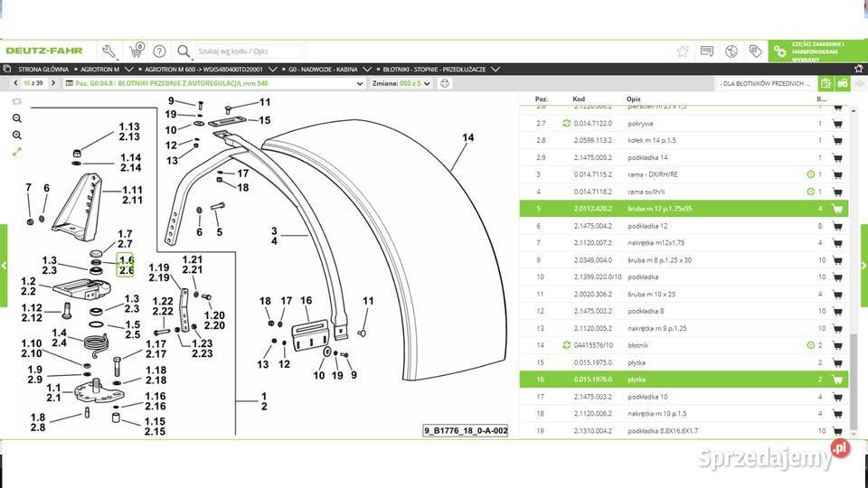The width and height of the screenshot is (868, 488).
Task: Add śruba m 12 p.1.75x55 to cart
Action: [x=837, y=209]
